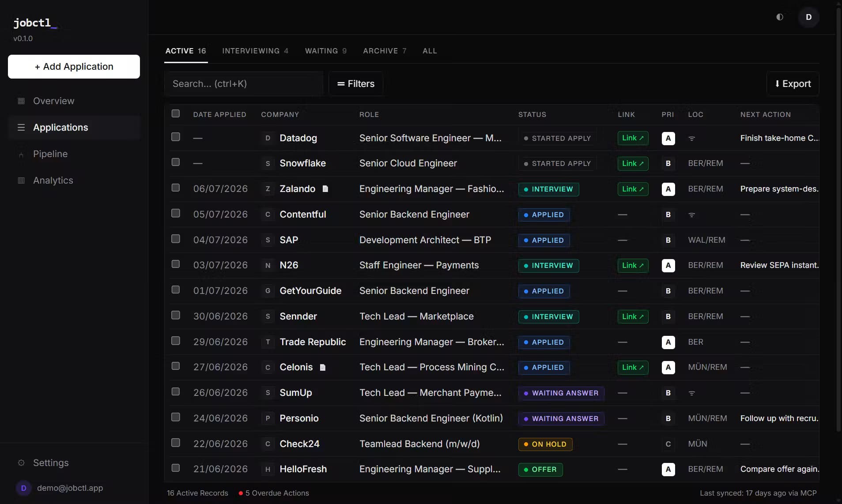Open INTERVIEW status for Zalando
Screen dimensions: 842x504
(x=548, y=189)
